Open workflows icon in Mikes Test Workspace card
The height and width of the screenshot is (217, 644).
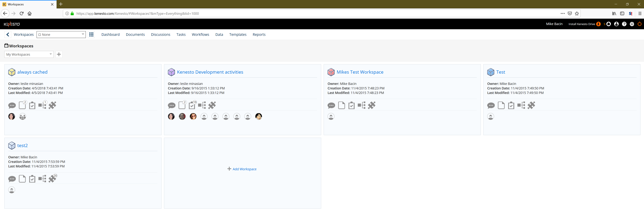(361, 105)
